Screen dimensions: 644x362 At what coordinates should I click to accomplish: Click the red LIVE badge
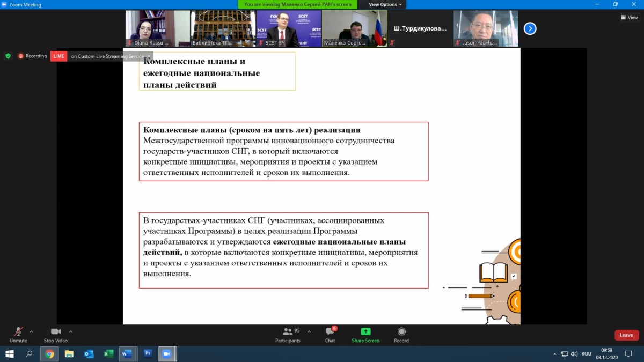58,56
